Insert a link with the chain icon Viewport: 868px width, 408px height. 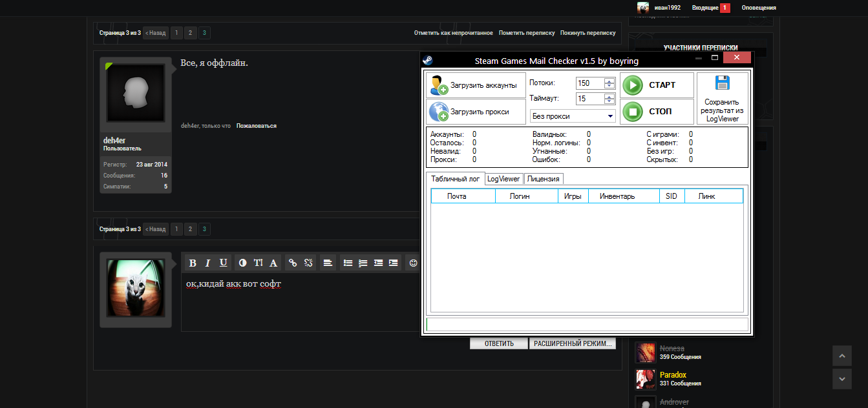pos(293,263)
